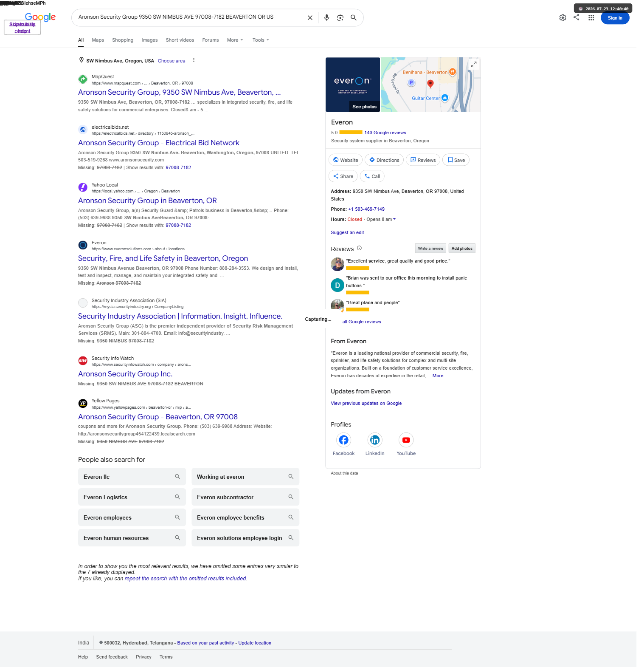The height and width of the screenshot is (667, 644).
Task: Switch to the Forums tab
Action: point(211,40)
